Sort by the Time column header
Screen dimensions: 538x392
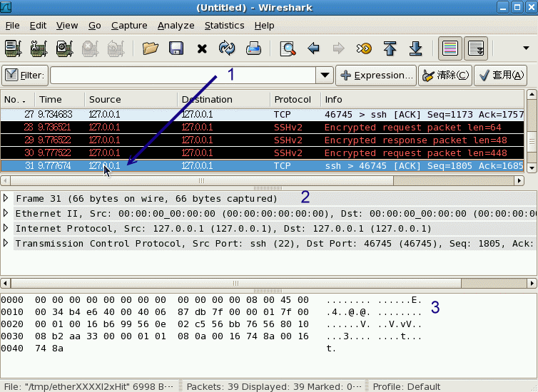coord(59,100)
